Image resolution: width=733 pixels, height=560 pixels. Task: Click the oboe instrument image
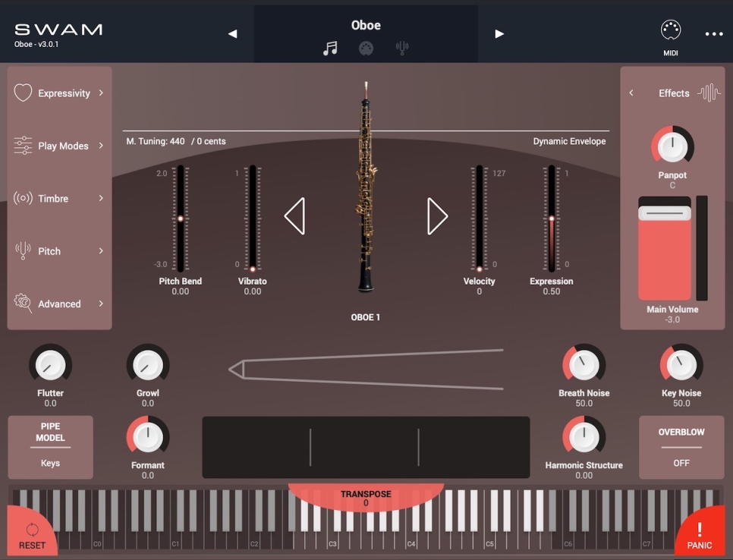coord(366,187)
